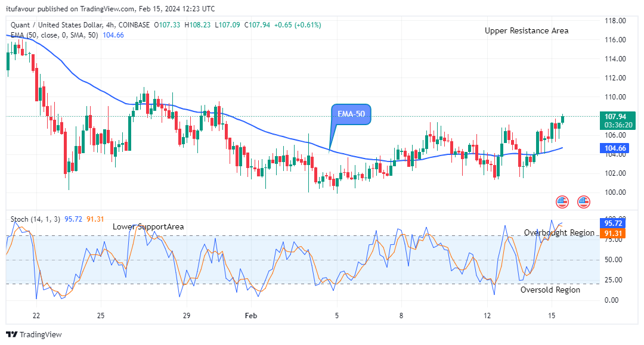
Task: Click date label 8 on time axis
Action: pos(401,315)
